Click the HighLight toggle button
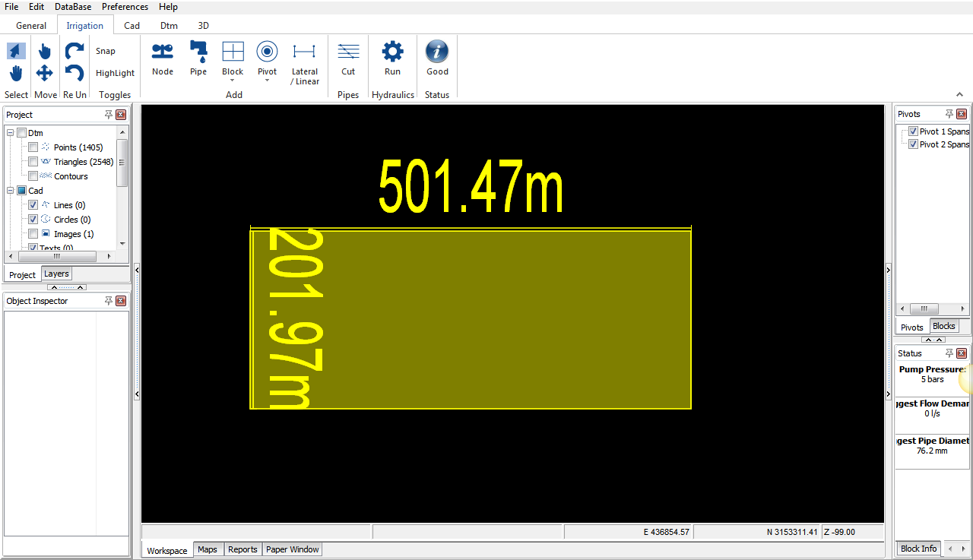The width and height of the screenshot is (973, 560). coord(115,73)
